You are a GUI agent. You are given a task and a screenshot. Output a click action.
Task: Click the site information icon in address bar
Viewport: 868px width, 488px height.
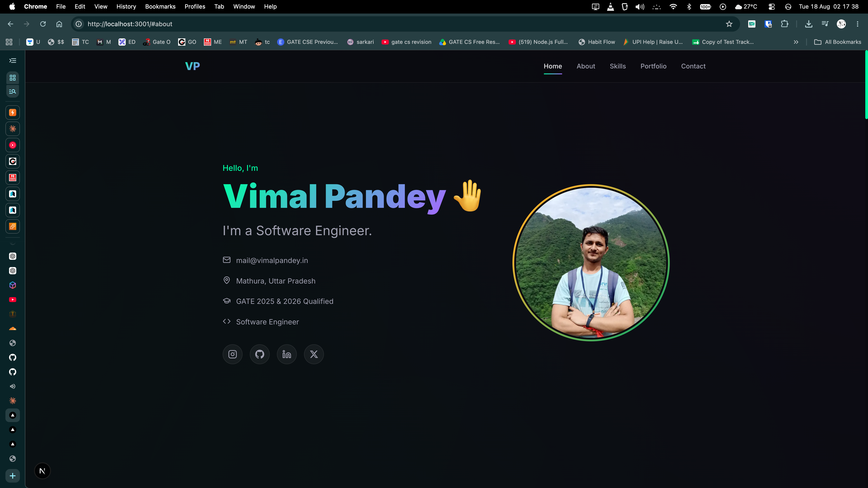tap(79, 24)
